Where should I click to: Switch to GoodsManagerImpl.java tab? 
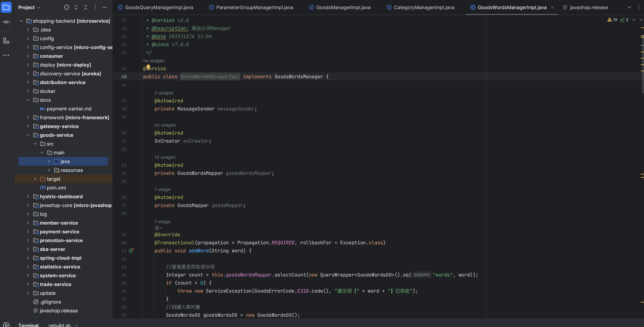click(x=340, y=7)
